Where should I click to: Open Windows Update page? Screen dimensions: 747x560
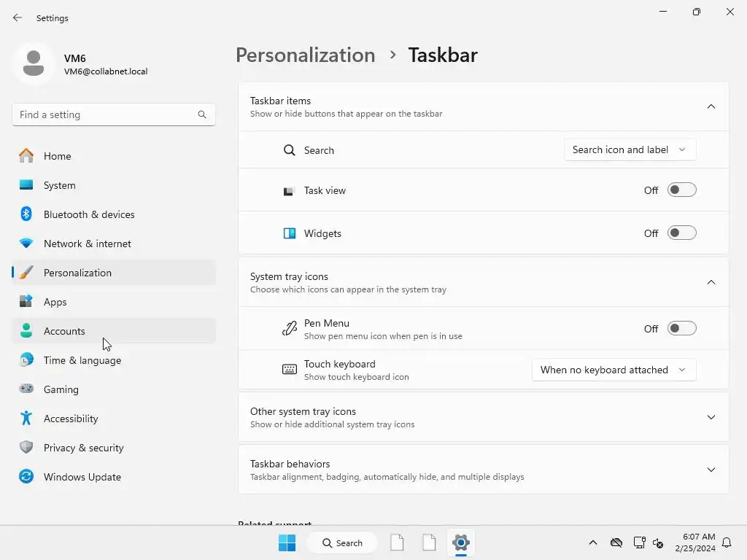tap(113, 476)
